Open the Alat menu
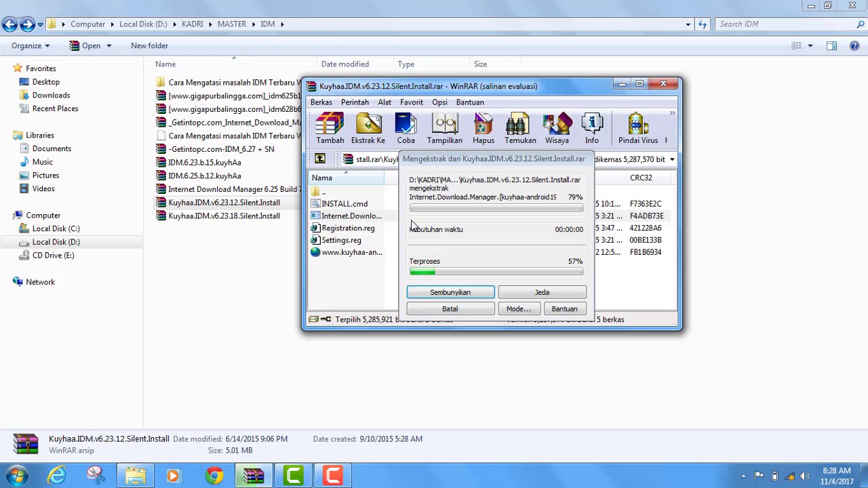The height and width of the screenshot is (488, 868). tap(384, 102)
